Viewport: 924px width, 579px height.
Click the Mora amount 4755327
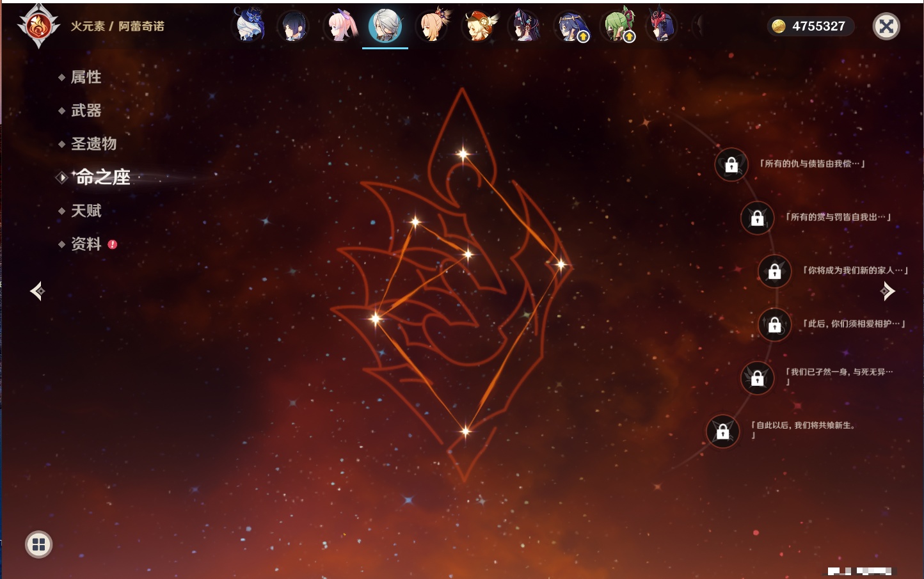pos(818,26)
